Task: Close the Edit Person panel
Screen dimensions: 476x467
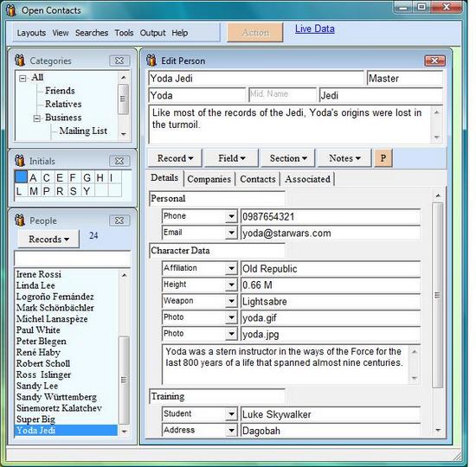Action: point(434,61)
